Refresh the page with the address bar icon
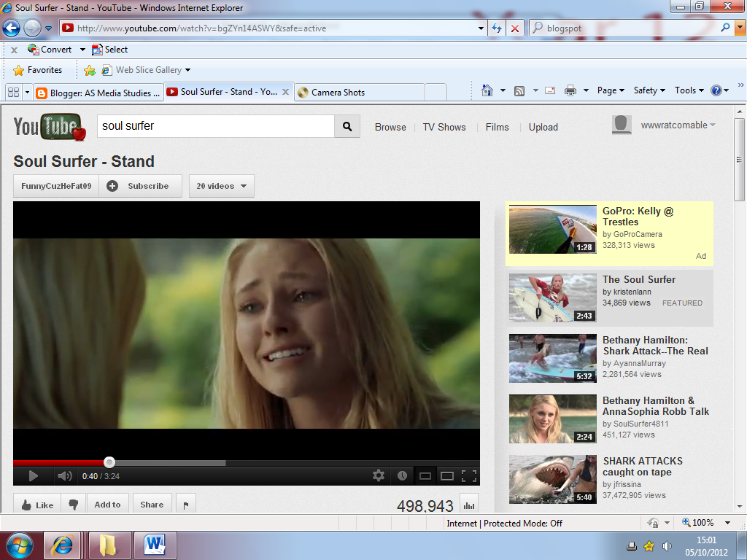The height and width of the screenshot is (560, 747). coord(496,28)
